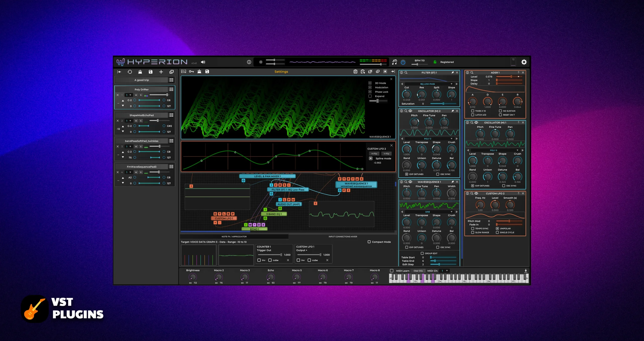This screenshot has width=644, height=341.
Task: Enable the TIMES X 10 checkbox
Action: coord(472,111)
